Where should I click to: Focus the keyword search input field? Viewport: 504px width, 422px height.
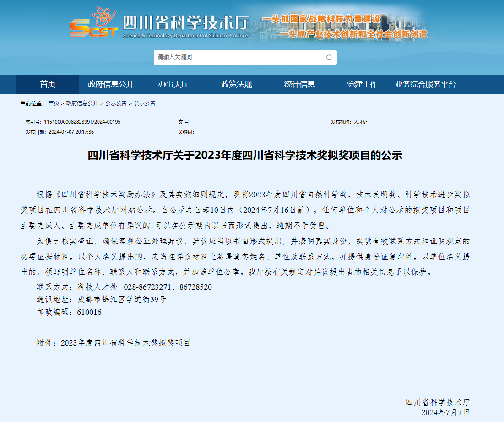pos(238,57)
